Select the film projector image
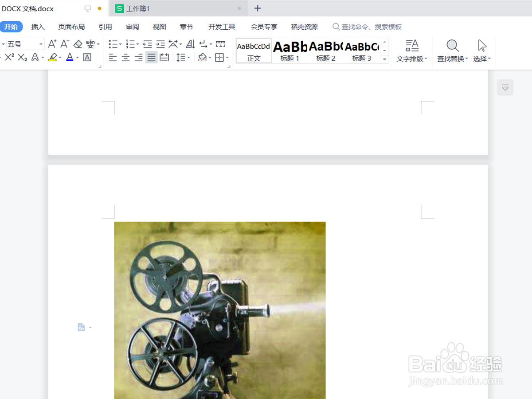The width and height of the screenshot is (532, 399). [220, 310]
